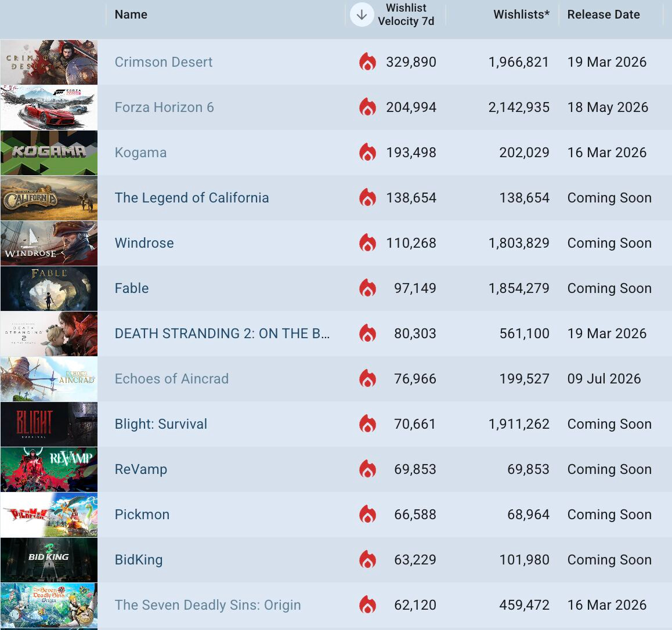This screenshot has height=630, width=672.
Task: Click the Crimson Desert thumbnail image
Action: 49,62
